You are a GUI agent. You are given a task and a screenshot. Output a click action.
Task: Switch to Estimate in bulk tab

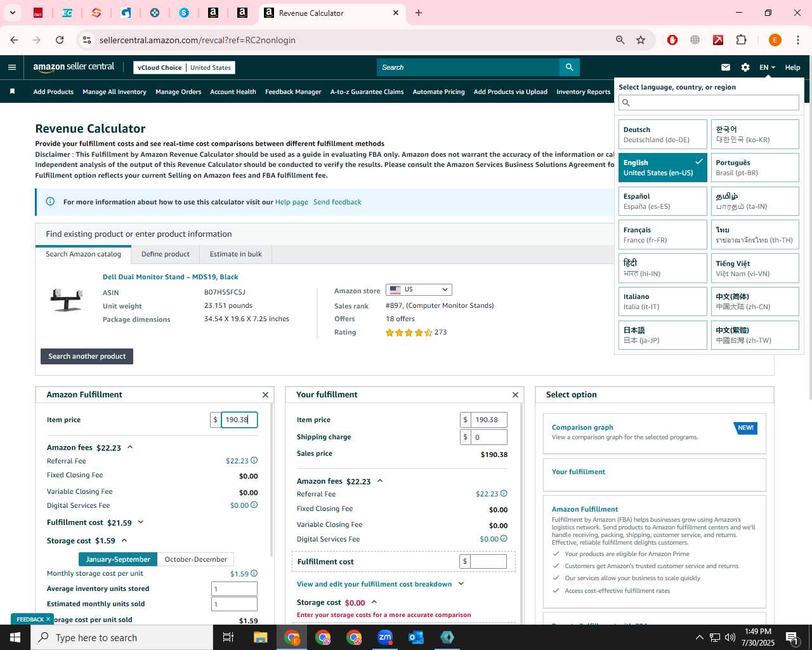236,254
